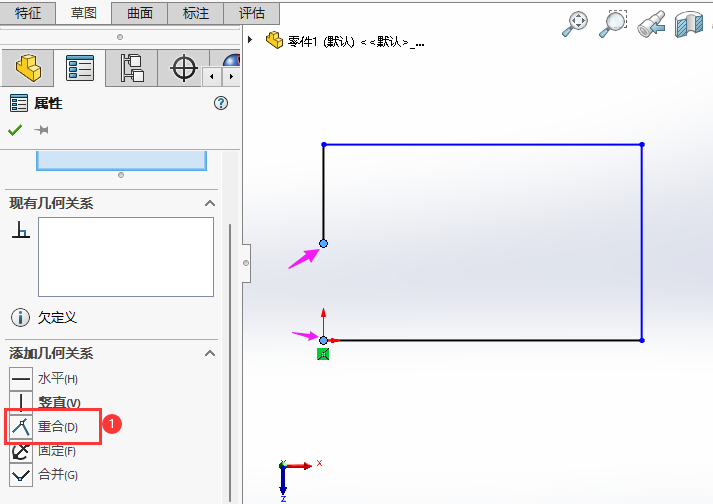Open the DisplayManager sphere tab

pyautogui.click(x=231, y=59)
